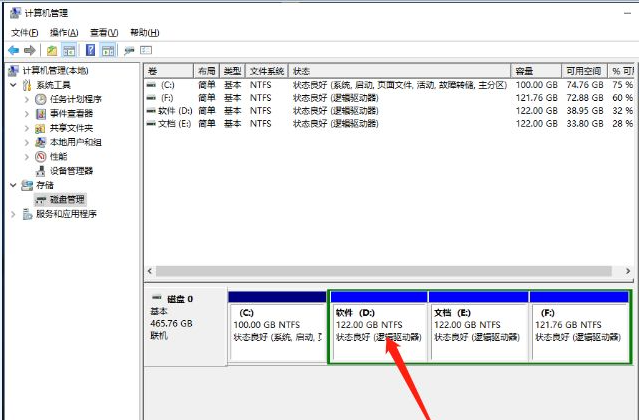Expand the 服务和应用程序 arrow

coord(13,214)
